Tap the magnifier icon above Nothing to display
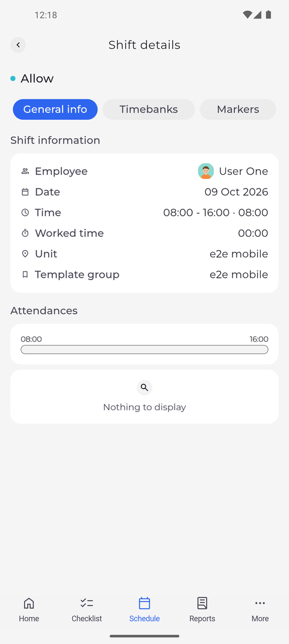 click(144, 387)
